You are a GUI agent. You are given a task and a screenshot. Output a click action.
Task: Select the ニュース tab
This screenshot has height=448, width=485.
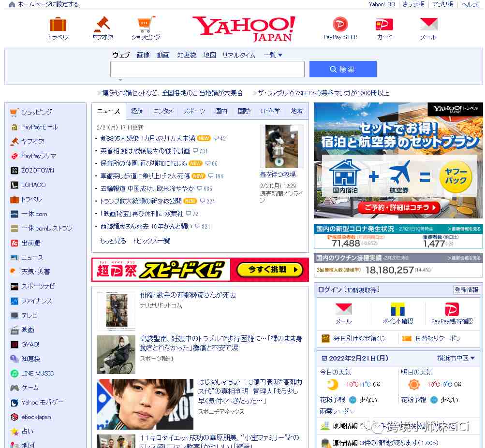click(x=109, y=111)
